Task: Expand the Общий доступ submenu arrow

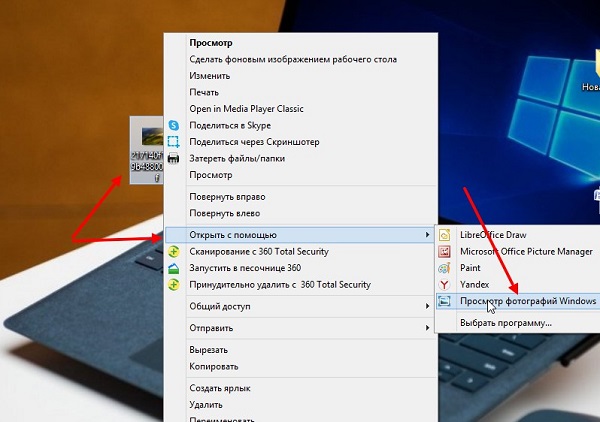Action: point(427,306)
